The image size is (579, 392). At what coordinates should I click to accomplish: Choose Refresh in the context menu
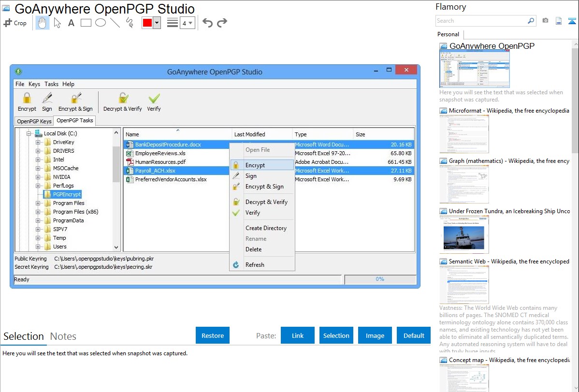coord(262,265)
